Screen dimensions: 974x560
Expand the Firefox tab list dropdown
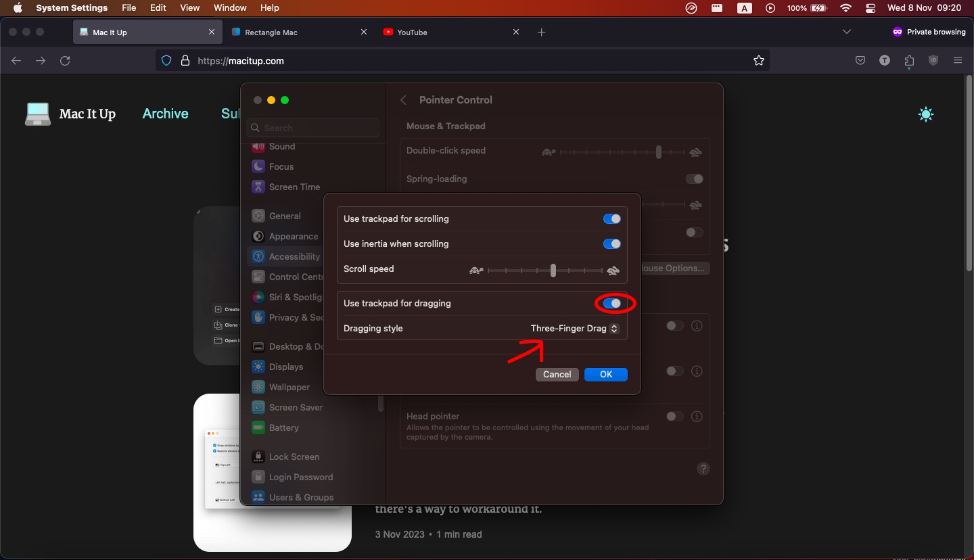(847, 32)
